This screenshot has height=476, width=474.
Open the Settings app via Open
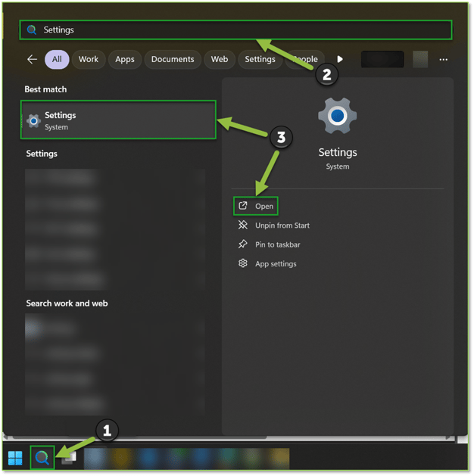point(255,206)
